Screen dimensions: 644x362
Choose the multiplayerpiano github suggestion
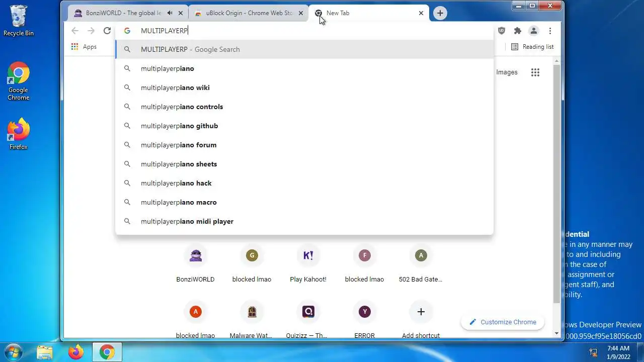[304, 126]
